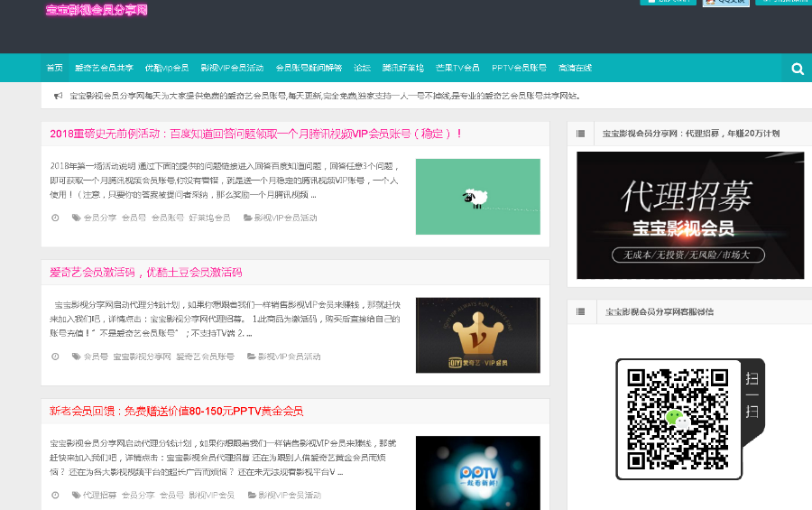
Task: Click tag 会员号 under 爱奇艺会员激活码 post
Action: coord(96,357)
